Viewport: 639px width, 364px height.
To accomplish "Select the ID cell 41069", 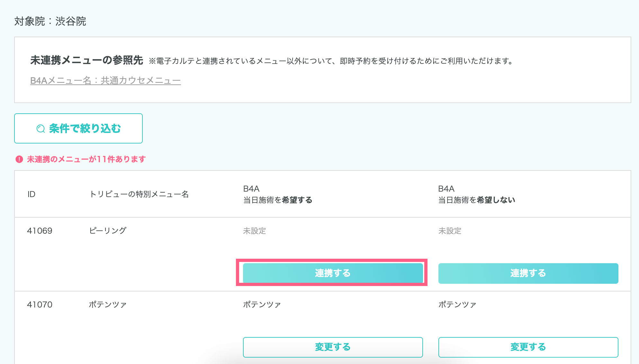I will point(40,231).
